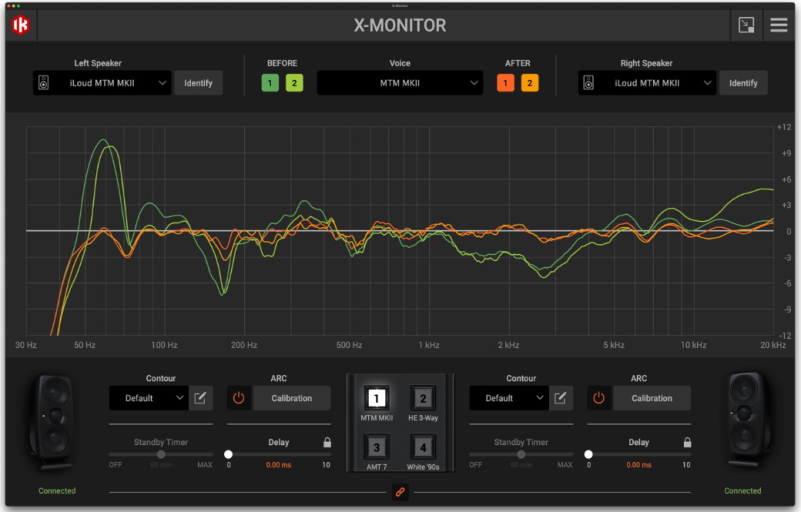
Task: Toggle right speaker ARC power icon
Action: 599,398
